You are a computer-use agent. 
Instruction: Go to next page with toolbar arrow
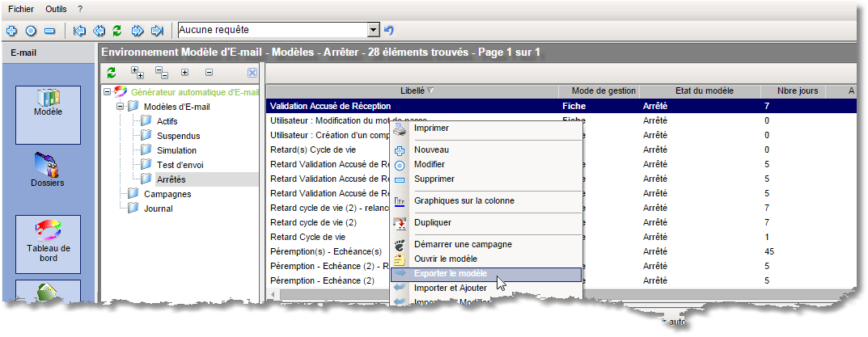[138, 31]
